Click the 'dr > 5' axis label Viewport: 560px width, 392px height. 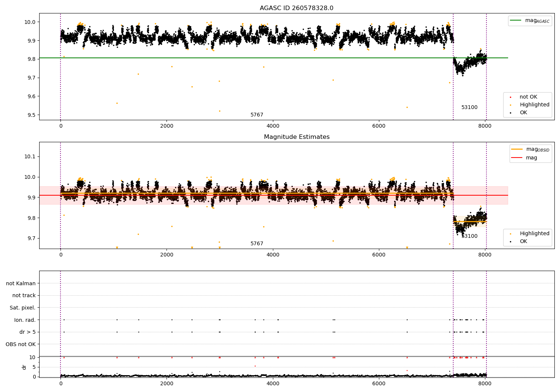click(27, 332)
